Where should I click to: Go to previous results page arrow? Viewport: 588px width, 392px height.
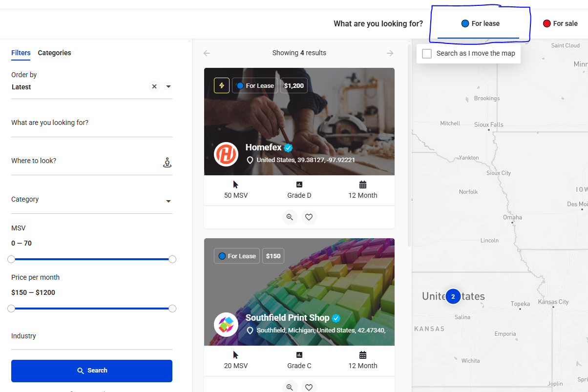pyautogui.click(x=207, y=53)
